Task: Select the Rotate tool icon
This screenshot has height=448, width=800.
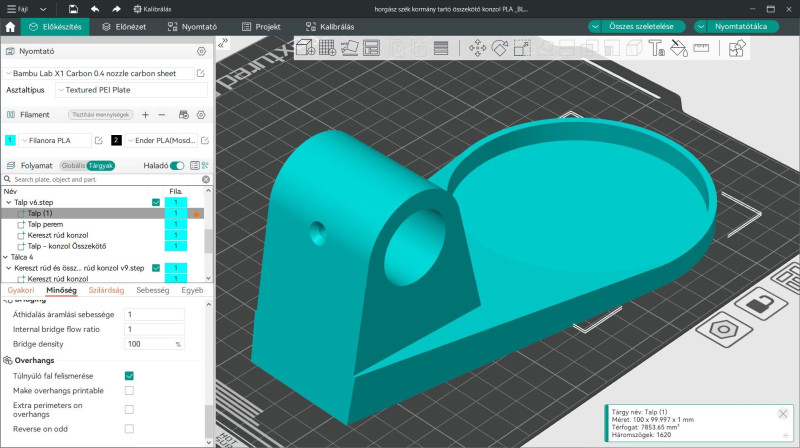Action: (499, 48)
